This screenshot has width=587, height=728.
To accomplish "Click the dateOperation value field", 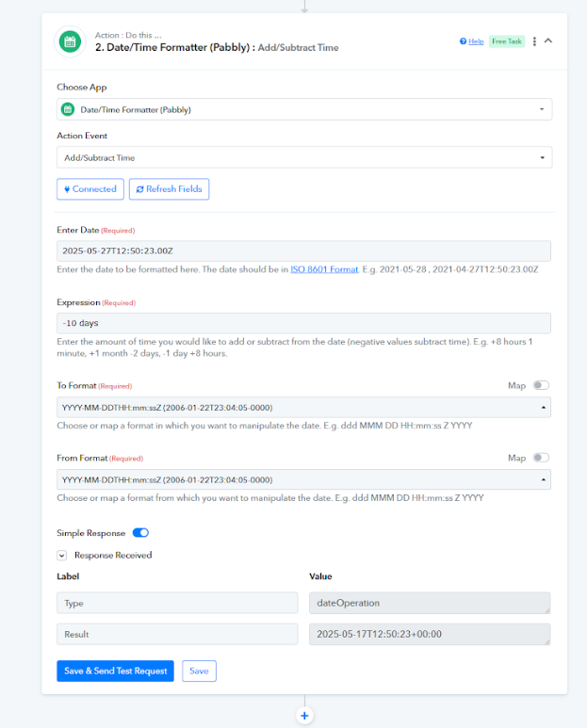I will pos(430,603).
